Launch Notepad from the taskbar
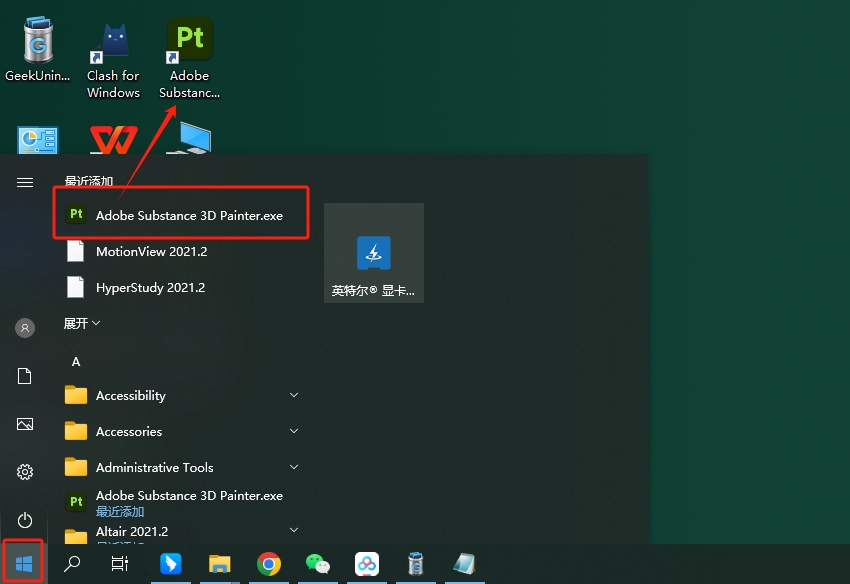Viewport: 850px width, 584px height. tap(464, 565)
